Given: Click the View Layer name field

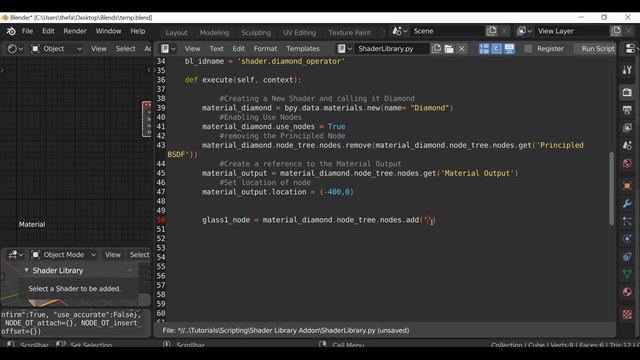Looking at the screenshot, I should tap(571, 31).
